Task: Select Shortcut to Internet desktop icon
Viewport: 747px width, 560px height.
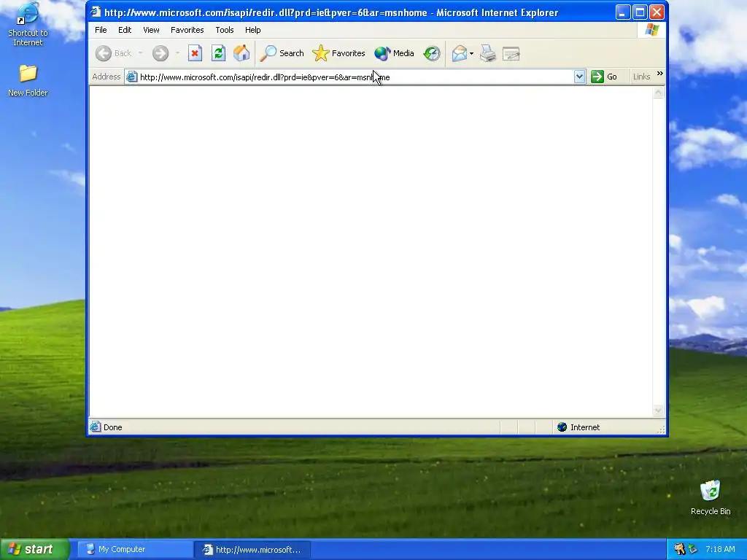Action: pyautogui.click(x=28, y=24)
